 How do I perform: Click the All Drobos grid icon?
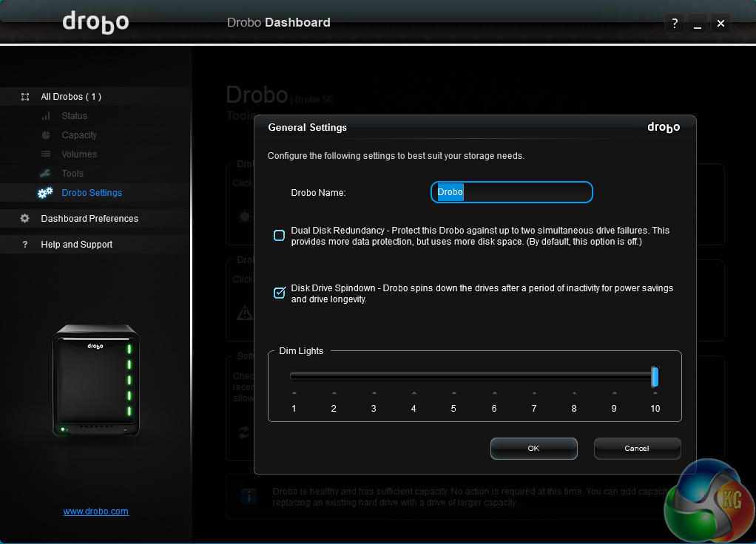(x=25, y=97)
